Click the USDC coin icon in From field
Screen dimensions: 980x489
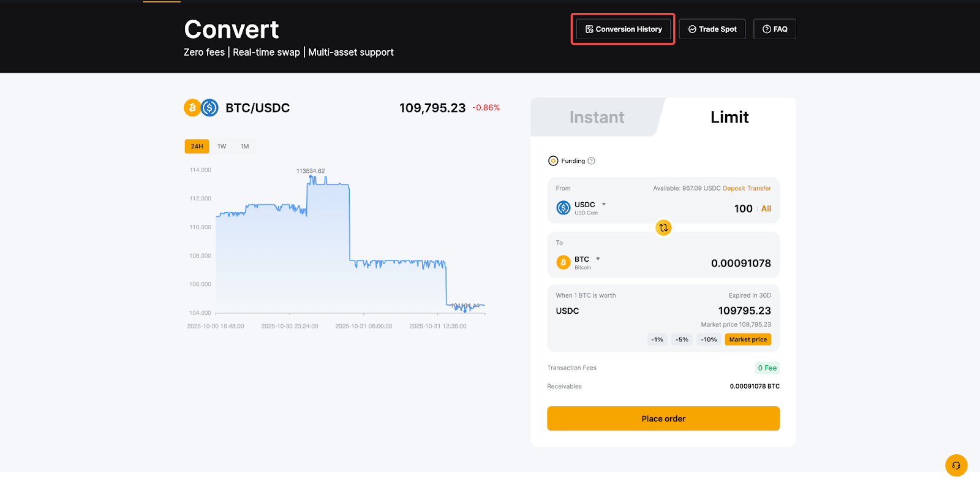(563, 208)
